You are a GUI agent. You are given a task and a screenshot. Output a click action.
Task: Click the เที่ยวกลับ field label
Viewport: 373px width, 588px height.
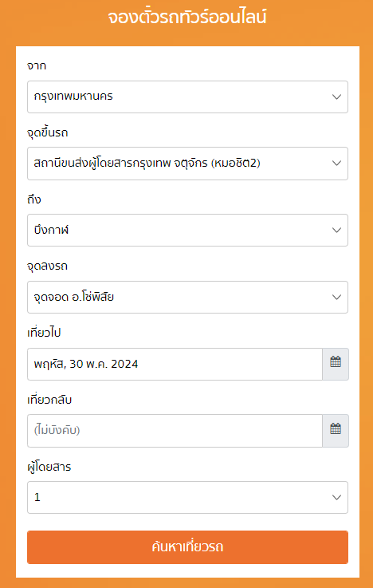click(49, 400)
